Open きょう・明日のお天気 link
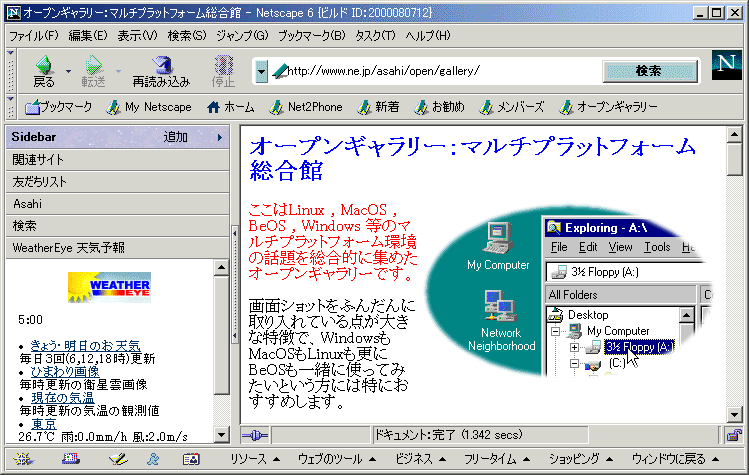This screenshot has width=749, height=475. [x=86, y=345]
